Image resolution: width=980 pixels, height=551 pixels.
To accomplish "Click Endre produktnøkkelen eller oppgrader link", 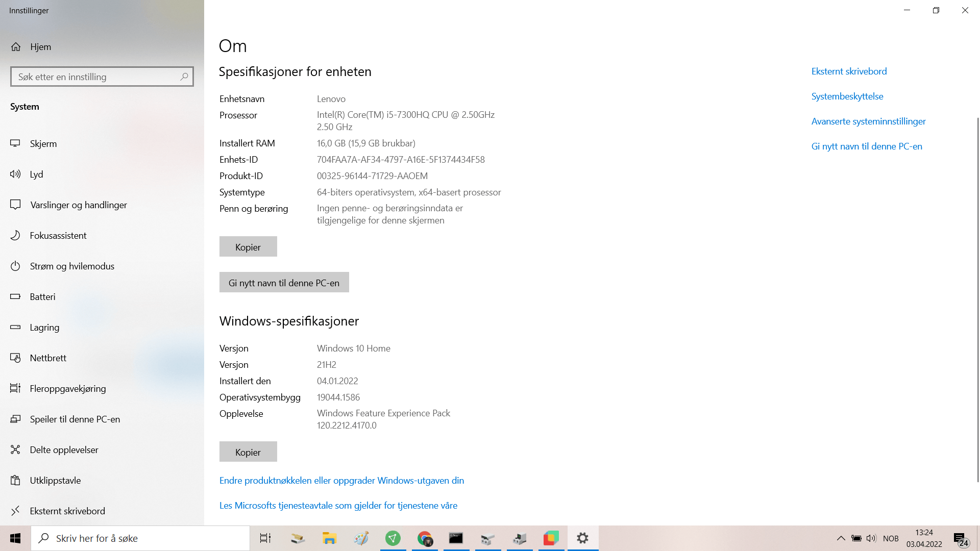I will (341, 481).
